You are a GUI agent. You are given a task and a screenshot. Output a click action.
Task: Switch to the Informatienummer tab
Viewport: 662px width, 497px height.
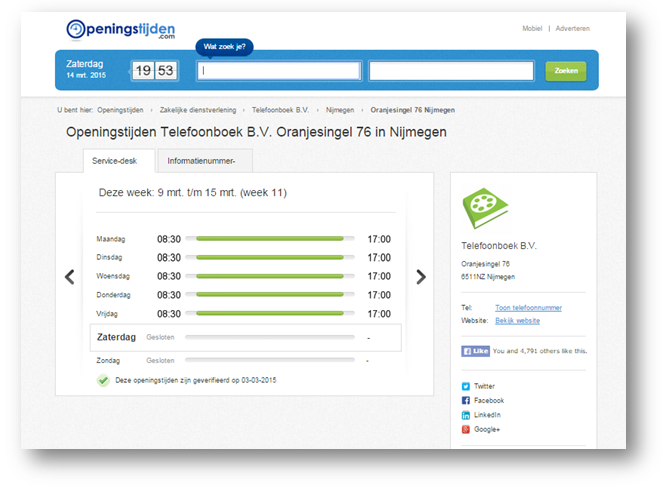click(x=205, y=161)
